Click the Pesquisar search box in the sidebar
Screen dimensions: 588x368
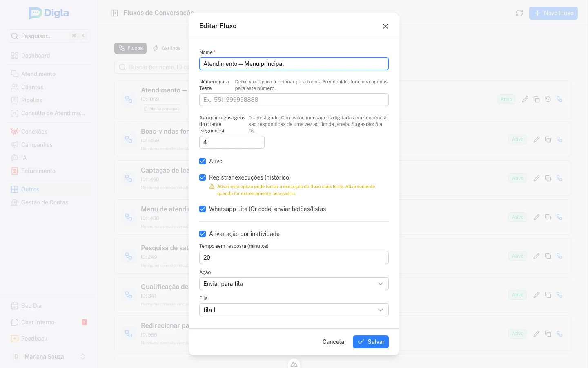(49, 36)
